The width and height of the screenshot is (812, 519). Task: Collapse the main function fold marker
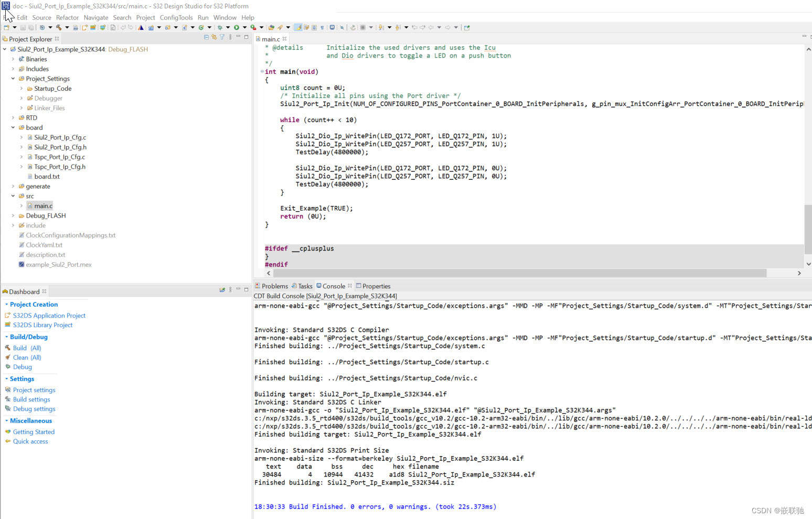tap(262, 72)
